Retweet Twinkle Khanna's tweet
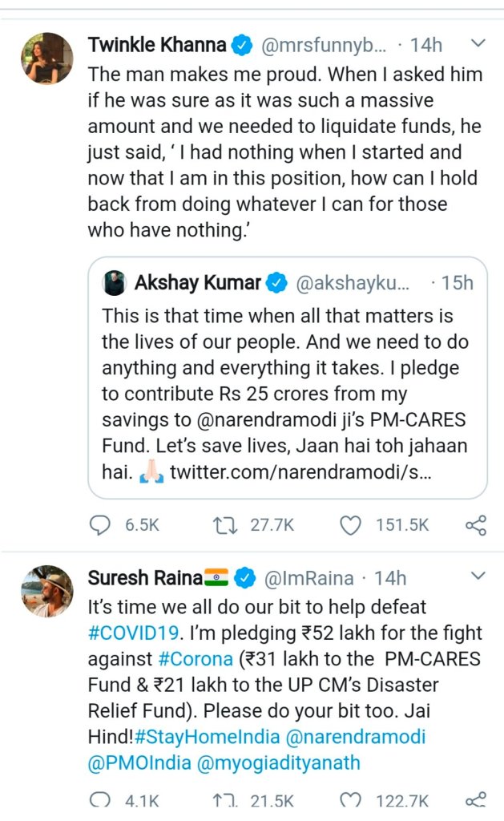 pyautogui.click(x=226, y=526)
